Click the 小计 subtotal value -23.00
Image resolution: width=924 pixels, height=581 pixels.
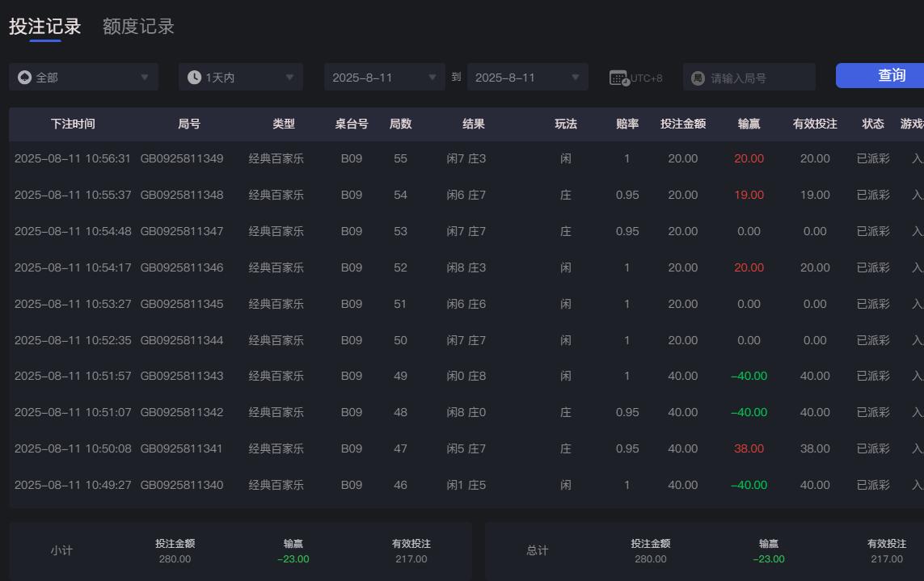pos(293,558)
